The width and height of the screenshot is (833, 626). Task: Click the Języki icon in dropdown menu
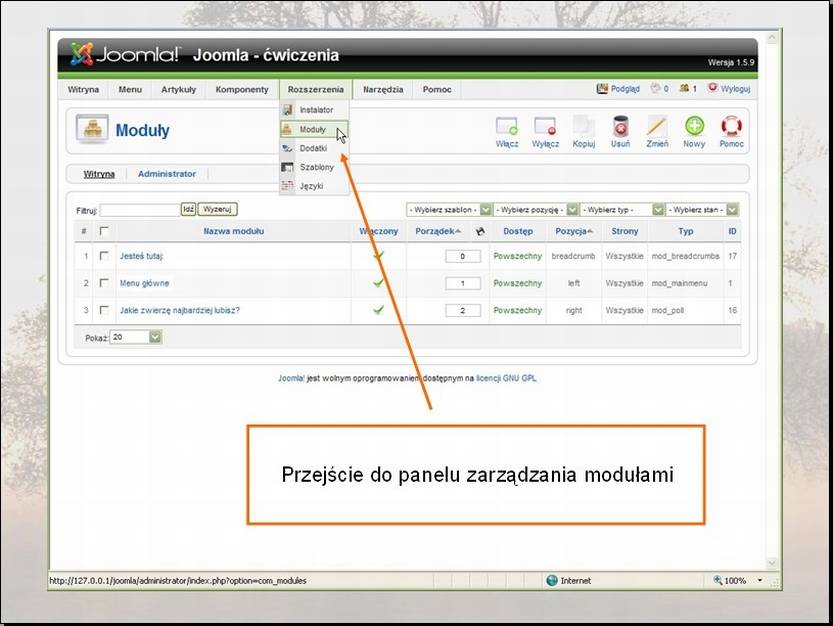pyautogui.click(x=287, y=186)
